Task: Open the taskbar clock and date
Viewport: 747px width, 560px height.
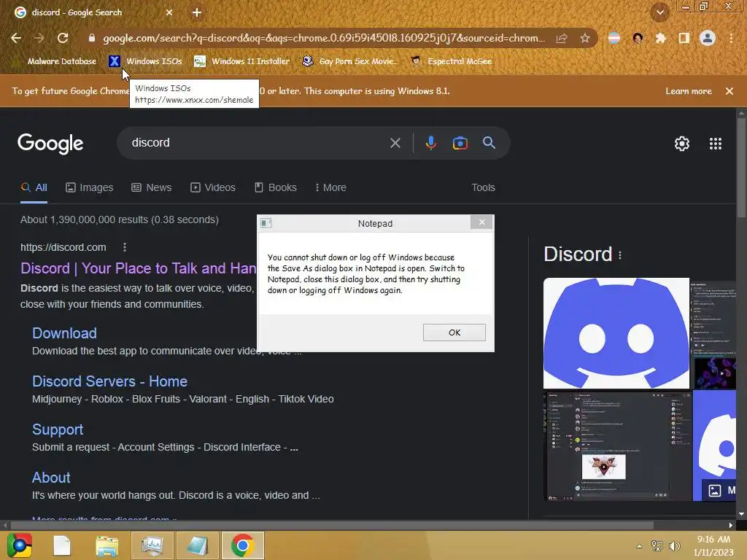Action: (x=713, y=545)
